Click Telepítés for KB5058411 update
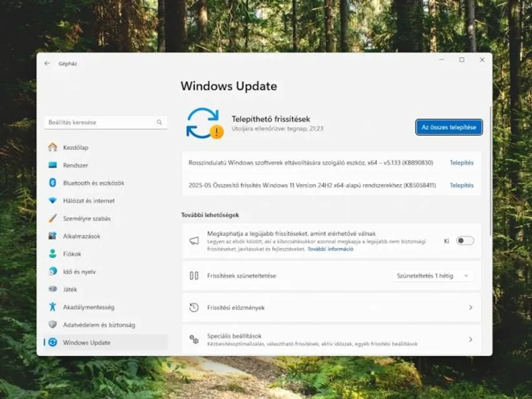 click(462, 185)
